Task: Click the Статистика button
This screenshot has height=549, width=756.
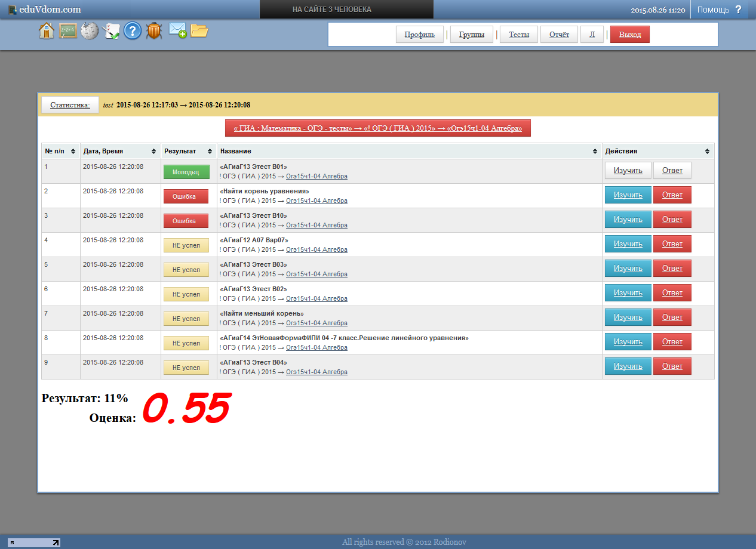Action: [70, 104]
